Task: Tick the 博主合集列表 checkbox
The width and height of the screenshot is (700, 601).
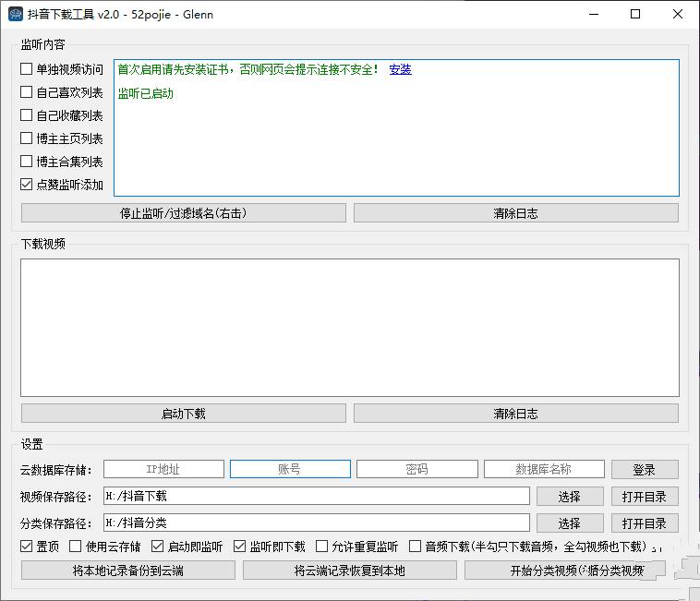Action: pos(27,162)
